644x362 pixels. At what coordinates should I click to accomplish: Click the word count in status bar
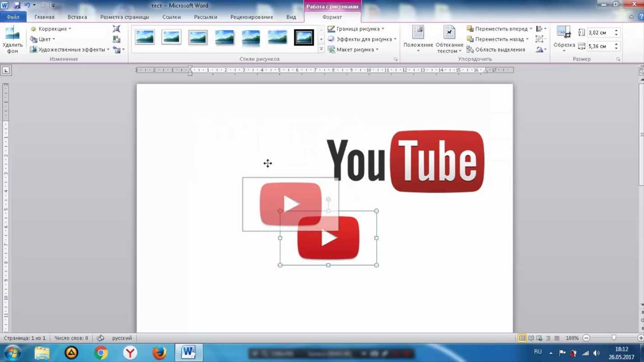tap(71, 338)
